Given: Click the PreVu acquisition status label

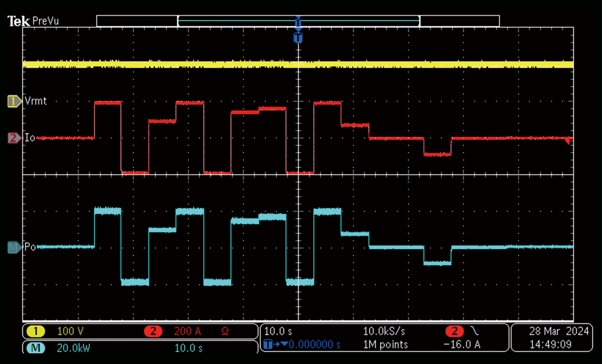Looking at the screenshot, I should [46, 21].
